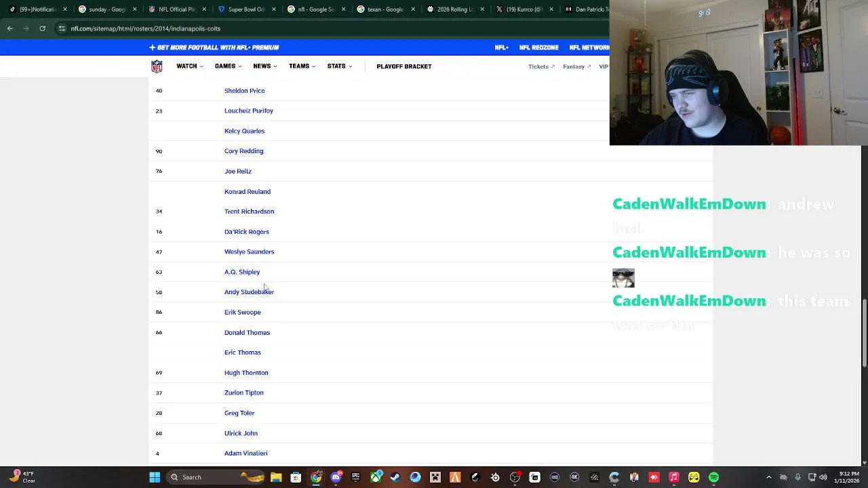Open Hugh Thornton player link

pyautogui.click(x=246, y=373)
